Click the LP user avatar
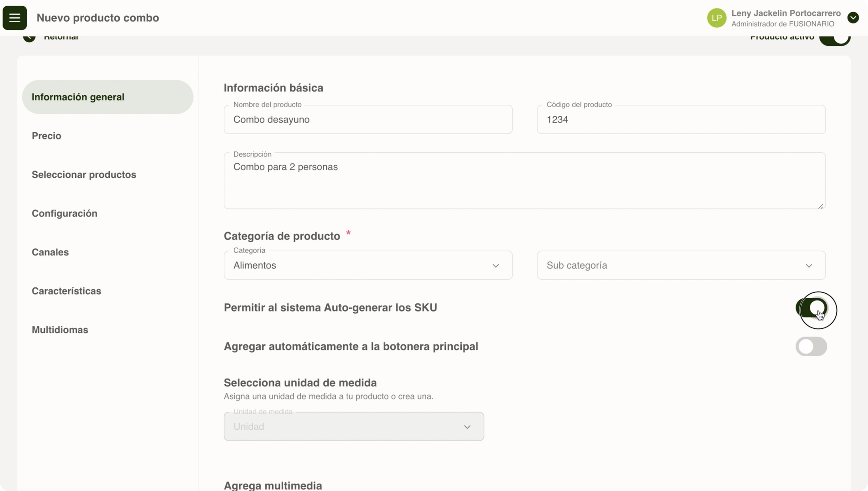The height and width of the screenshot is (491, 868). [716, 18]
